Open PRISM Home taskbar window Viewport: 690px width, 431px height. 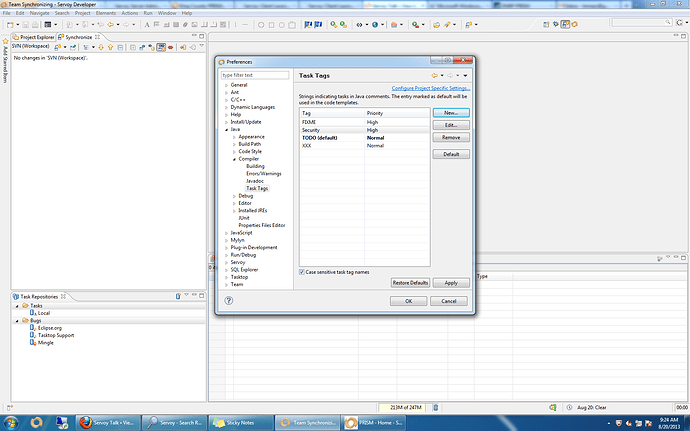point(374,423)
